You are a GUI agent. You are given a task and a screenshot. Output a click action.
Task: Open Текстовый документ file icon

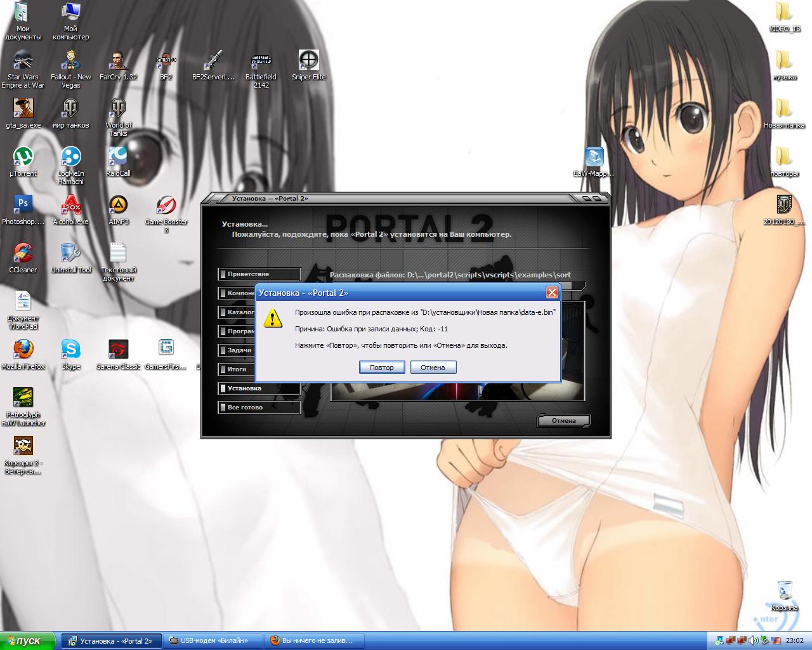[x=118, y=262]
